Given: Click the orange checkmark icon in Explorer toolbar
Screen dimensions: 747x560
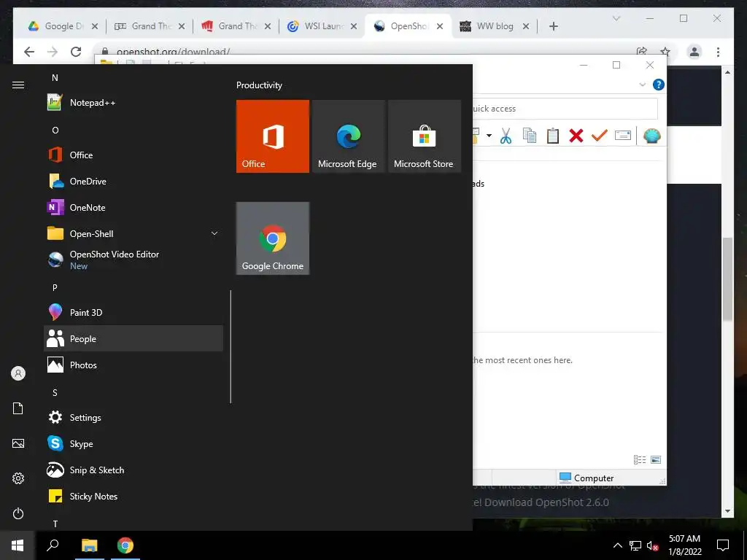Looking at the screenshot, I should (600, 136).
